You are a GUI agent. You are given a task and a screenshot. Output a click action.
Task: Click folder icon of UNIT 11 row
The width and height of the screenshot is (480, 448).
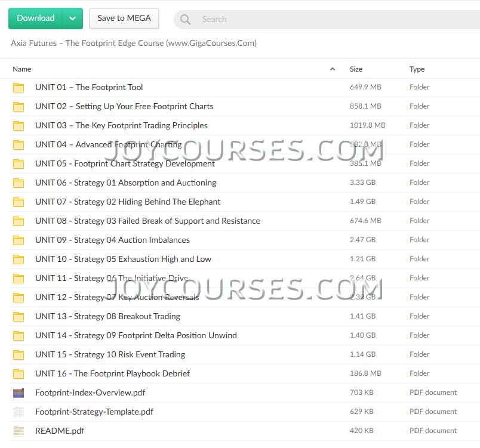[x=19, y=278]
